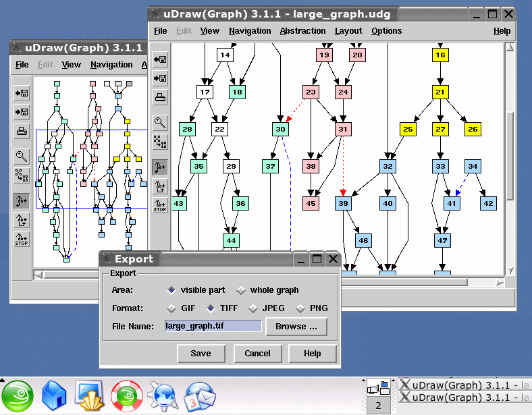Open the View menu in back window
The height and width of the screenshot is (415, 532).
(x=72, y=64)
